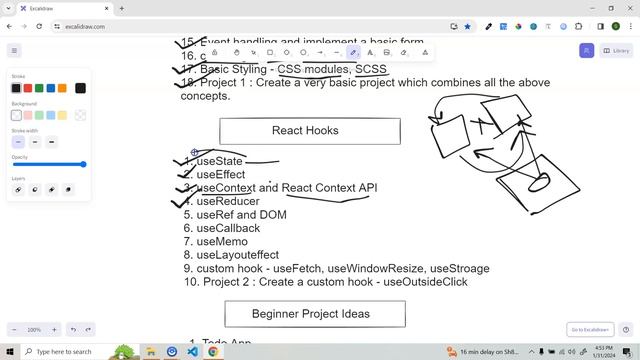640x360 pixels.
Task: Reset zoom at 100% label
Action: point(34,330)
